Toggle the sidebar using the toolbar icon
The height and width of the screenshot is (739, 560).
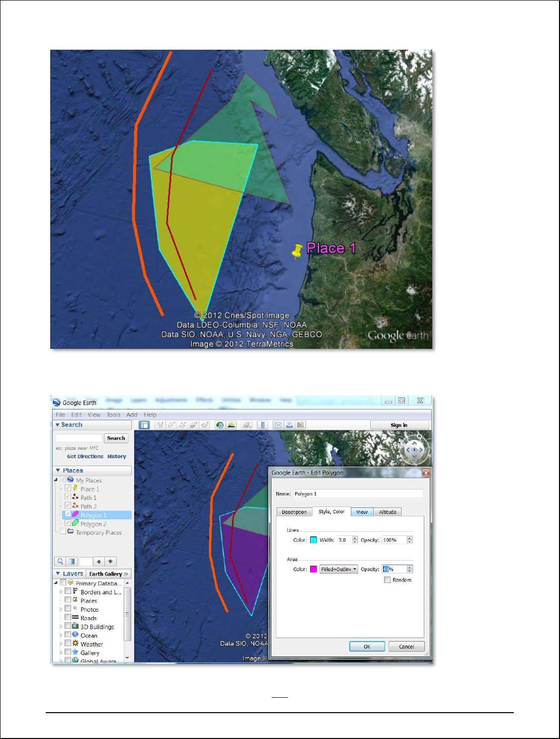tap(144, 425)
